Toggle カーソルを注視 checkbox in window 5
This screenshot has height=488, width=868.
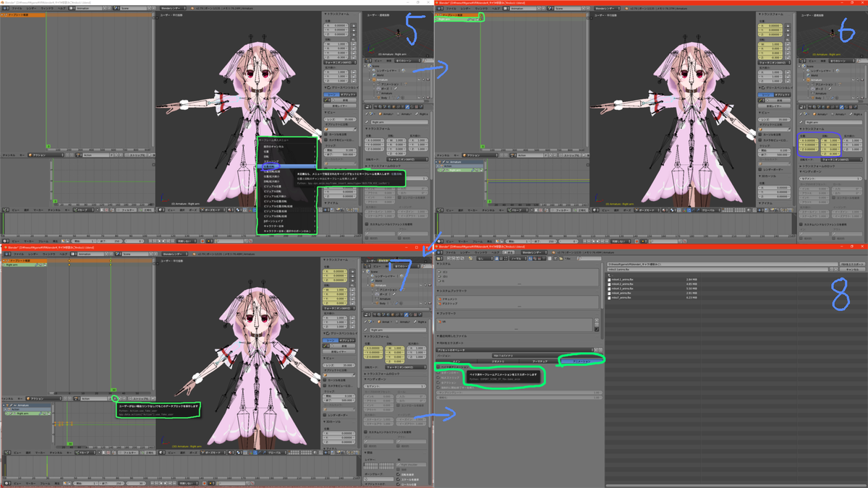pos(326,134)
